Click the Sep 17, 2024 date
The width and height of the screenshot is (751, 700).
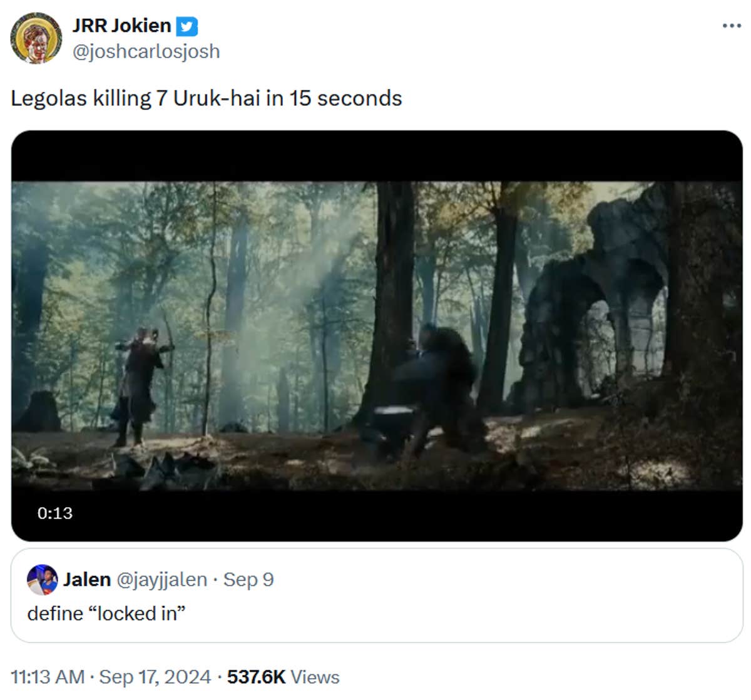click(155, 677)
